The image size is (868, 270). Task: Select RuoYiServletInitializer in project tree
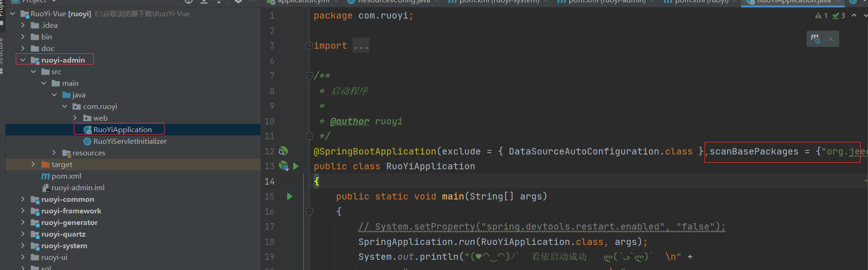[x=133, y=141]
